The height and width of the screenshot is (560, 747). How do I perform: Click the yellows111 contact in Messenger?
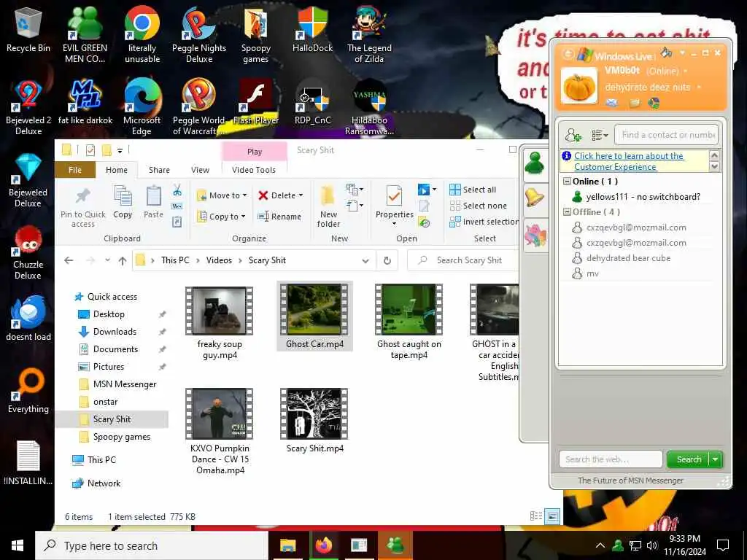643,197
